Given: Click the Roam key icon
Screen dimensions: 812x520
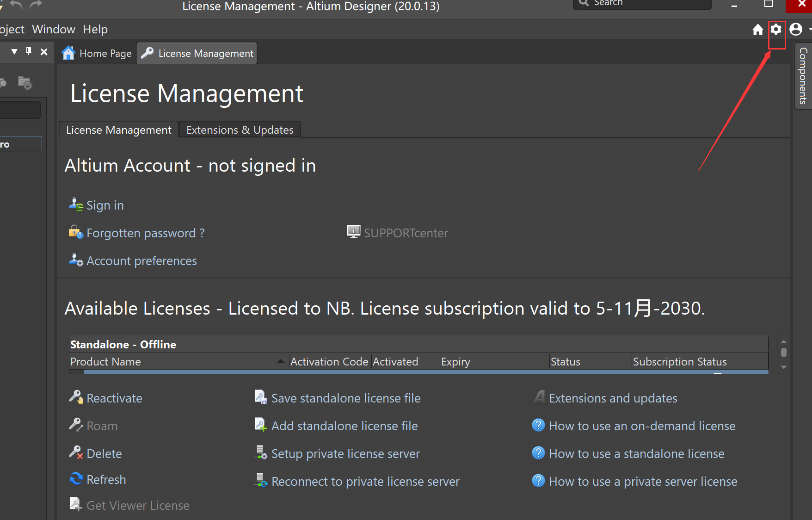Looking at the screenshot, I should point(76,425).
